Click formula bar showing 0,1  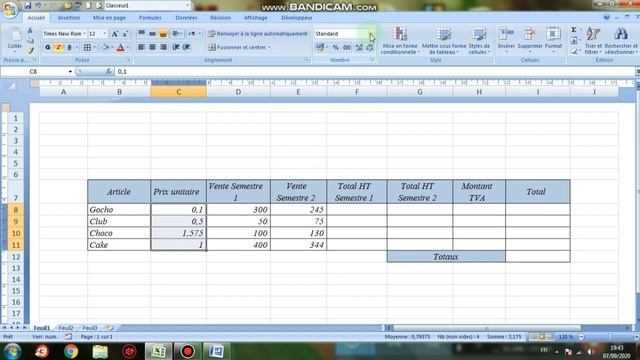click(375, 72)
